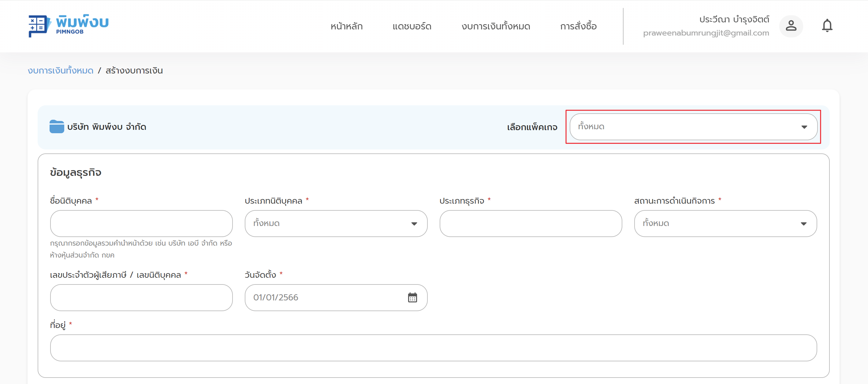Click the calendar icon in วันจัดตั้ง field
Screen dimensions: 868x384
[x=412, y=297]
